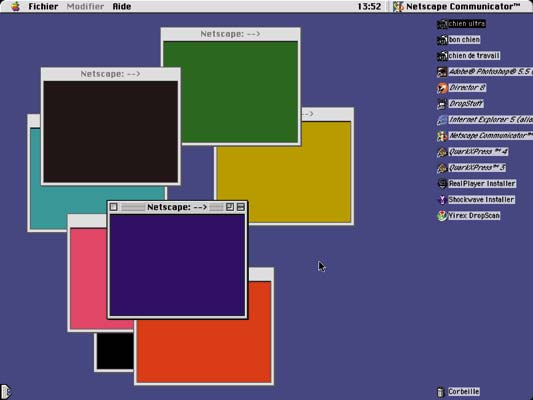Collapse the purple Netscape window with the windowshade box

click(x=241, y=207)
